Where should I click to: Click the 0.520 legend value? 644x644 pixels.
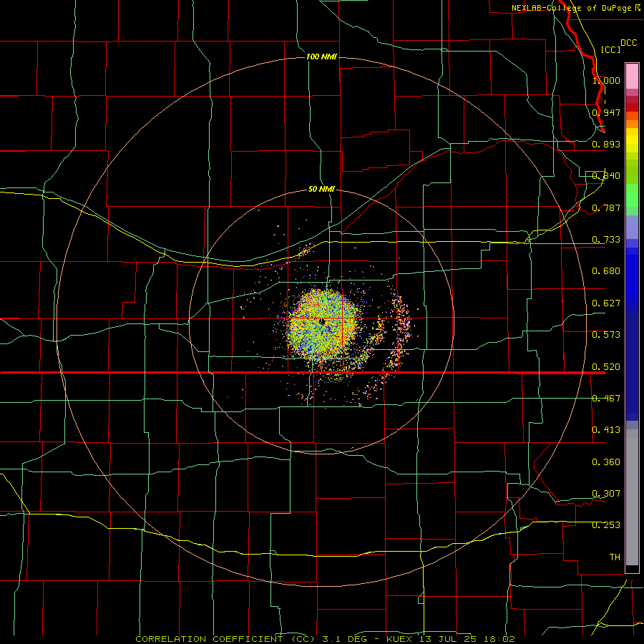coord(606,367)
